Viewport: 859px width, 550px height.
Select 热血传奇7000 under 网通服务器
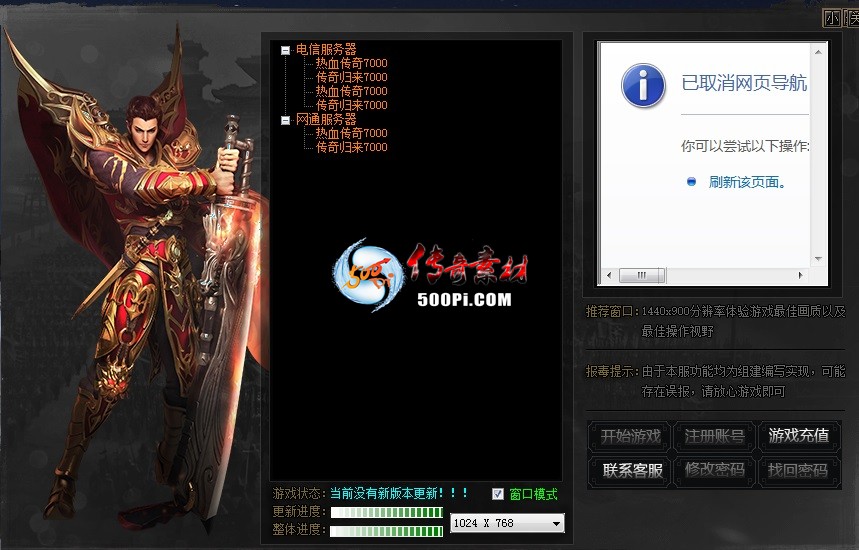[x=351, y=133]
